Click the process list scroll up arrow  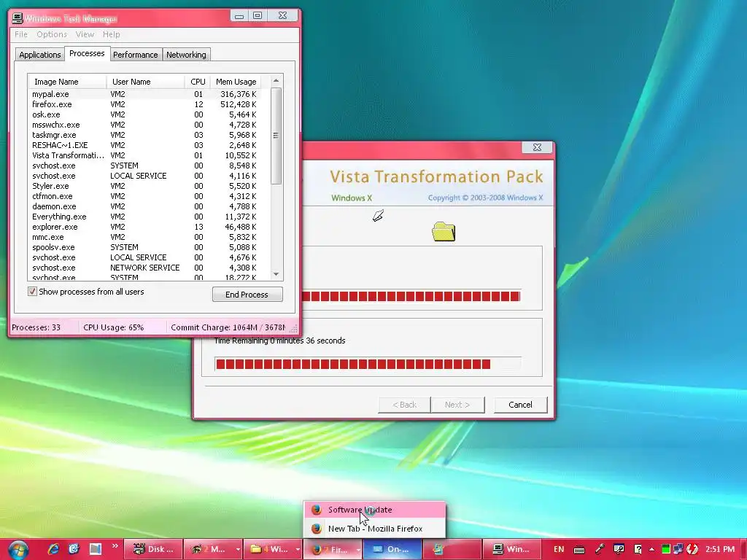tap(276, 81)
